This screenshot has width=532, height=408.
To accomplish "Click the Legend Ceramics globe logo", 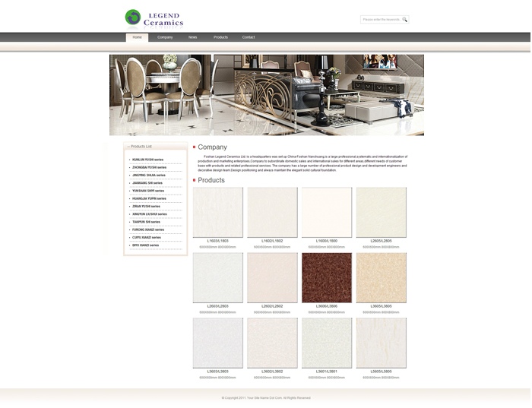I will (x=133, y=17).
